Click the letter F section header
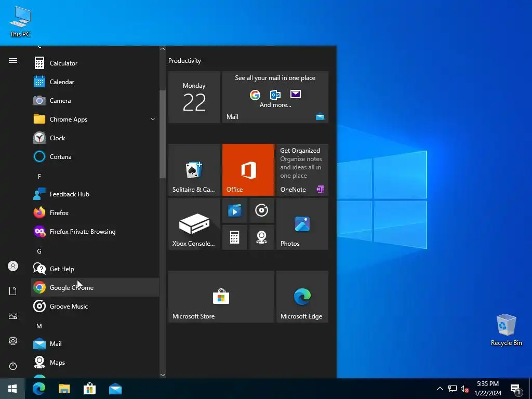532x399 pixels. (x=39, y=176)
